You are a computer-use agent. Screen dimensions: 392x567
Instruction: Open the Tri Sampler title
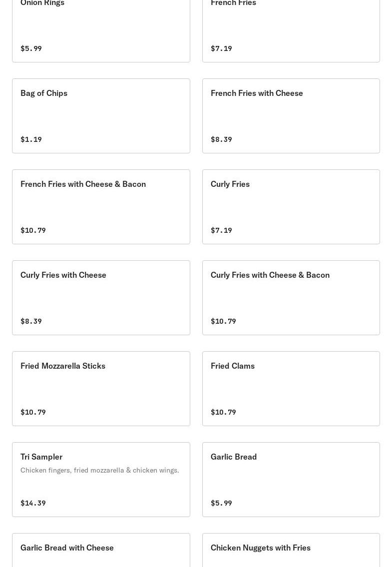(41, 457)
